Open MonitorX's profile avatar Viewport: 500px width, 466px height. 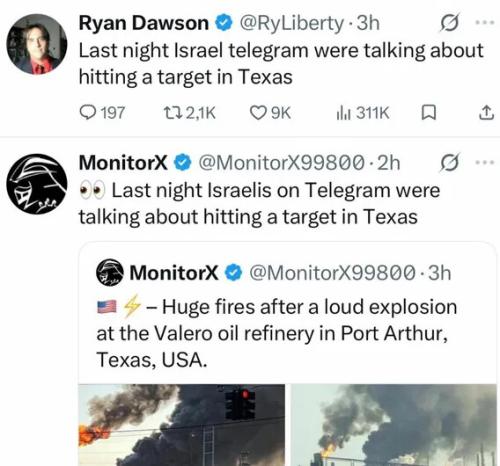pos(37,184)
